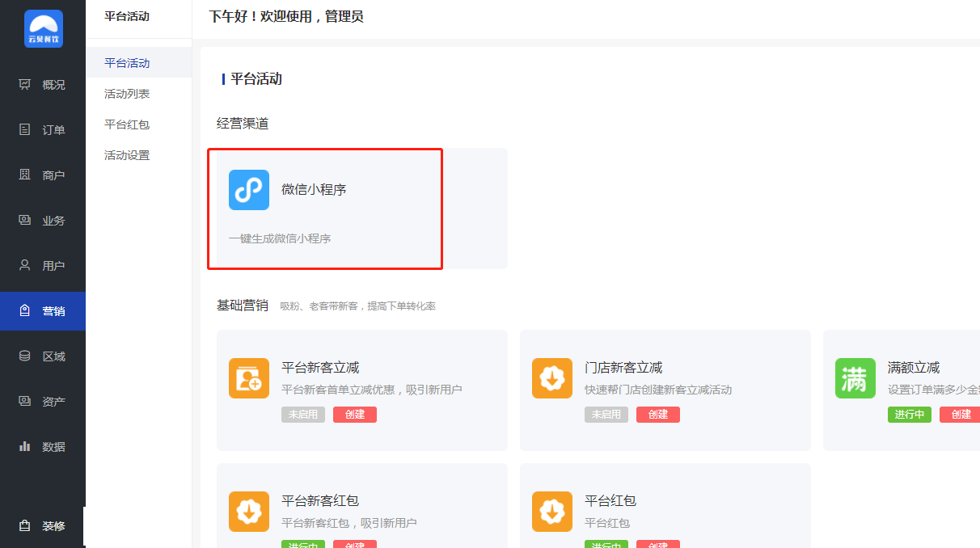The height and width of the screenshot is (548, 980).
Task: Click the 业务 sidebar icon
Action: 25,220
